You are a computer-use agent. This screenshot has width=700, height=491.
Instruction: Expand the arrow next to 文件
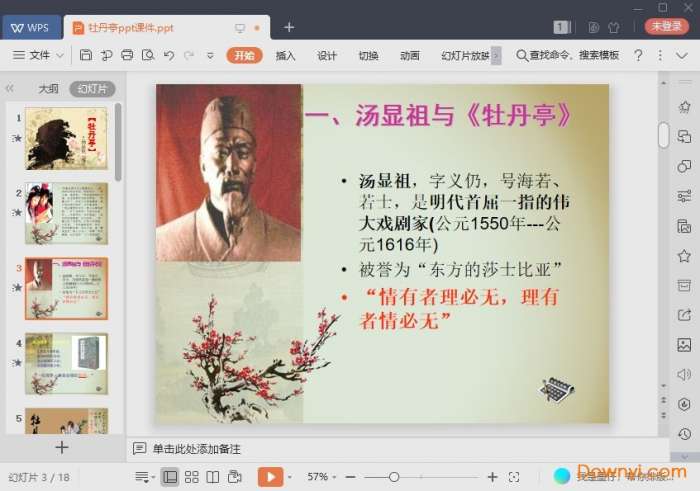click(x=60, y=55)
